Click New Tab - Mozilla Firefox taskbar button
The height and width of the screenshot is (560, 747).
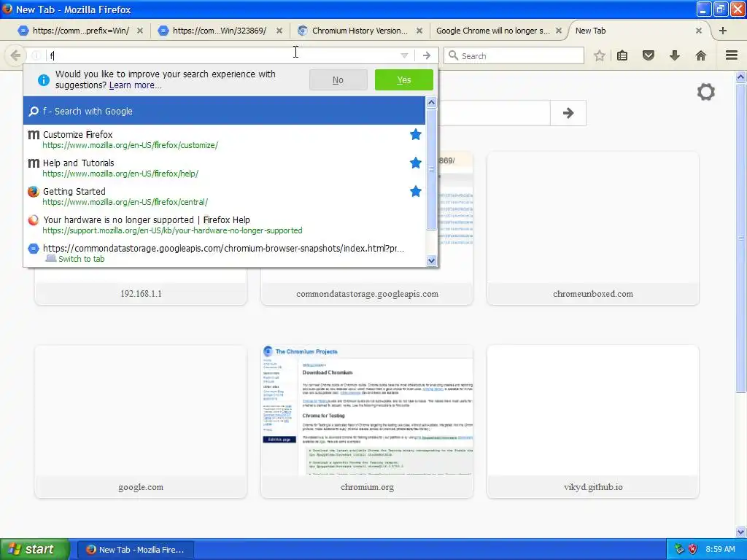136,550
